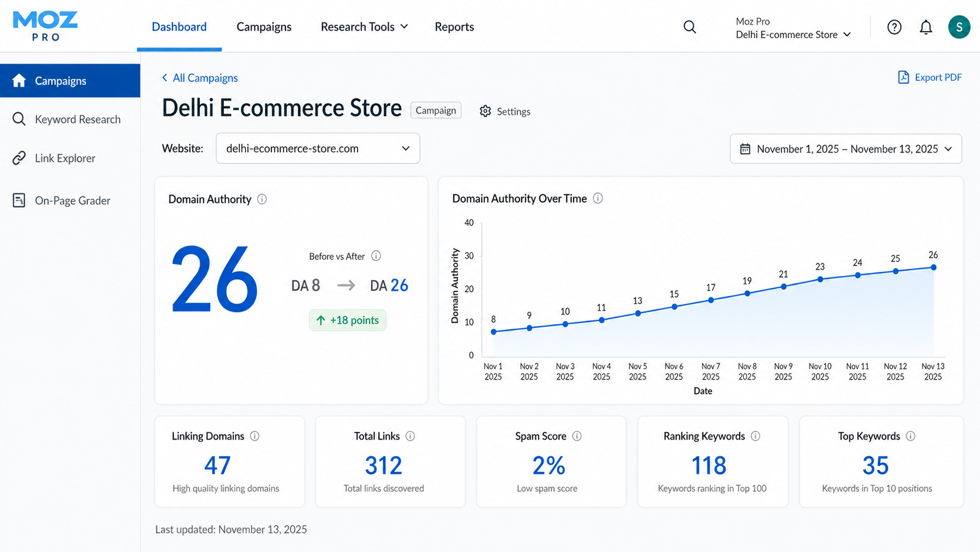980x552 pixels.
Task: Click the Top Keywords value 35
Action: [876, 466]
